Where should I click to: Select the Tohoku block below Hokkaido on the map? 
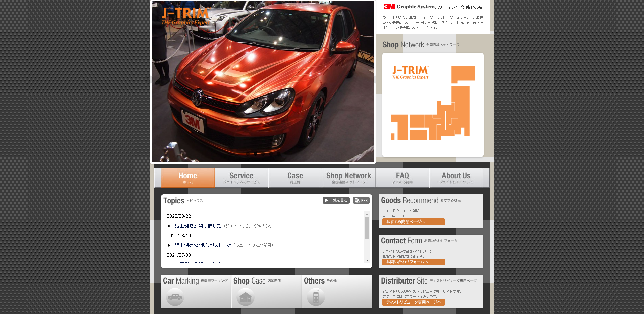[x=461, y=98]
